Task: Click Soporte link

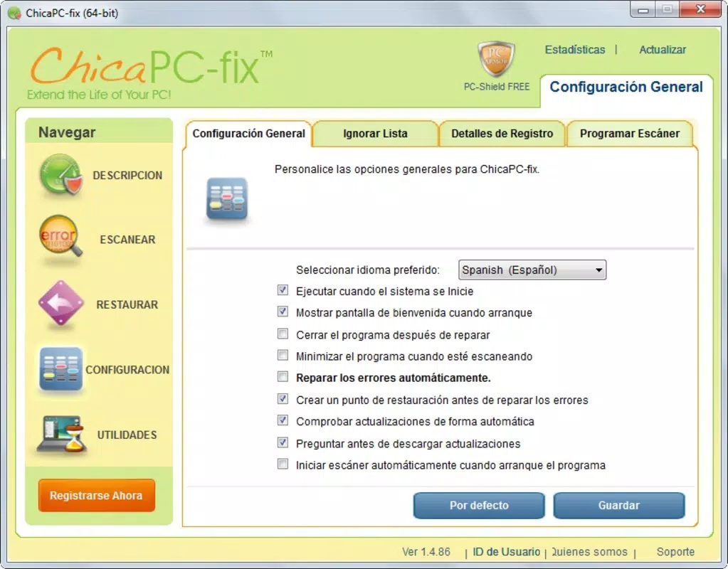Action: click(x=675, y=552)
